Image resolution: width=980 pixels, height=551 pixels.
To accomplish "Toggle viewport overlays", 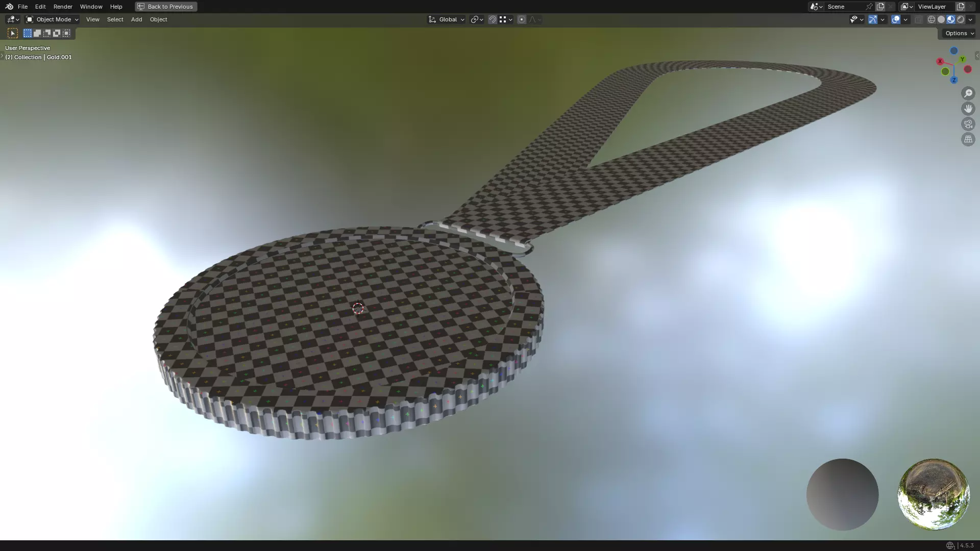I will pos(895,19).
